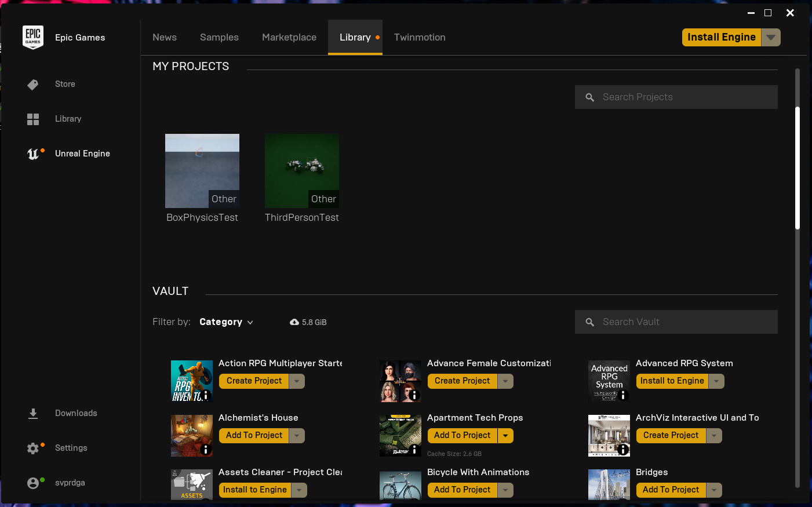Open the Store tag icon
The image size is (812, 507).
point(33,85)
